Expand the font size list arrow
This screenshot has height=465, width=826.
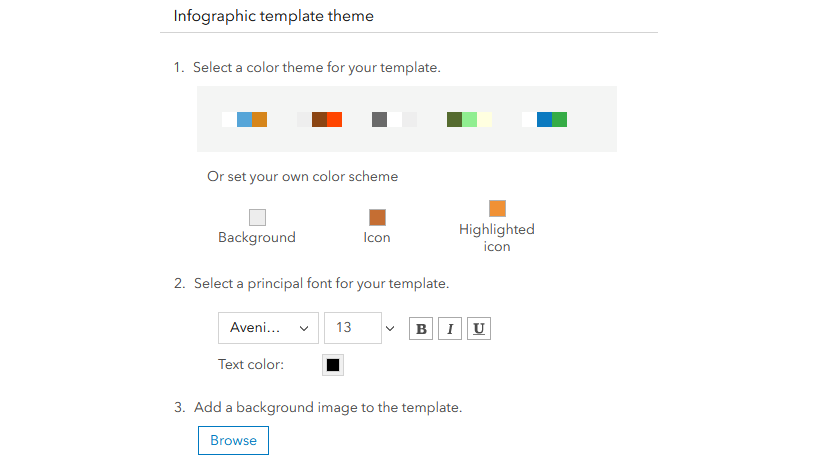390,328
